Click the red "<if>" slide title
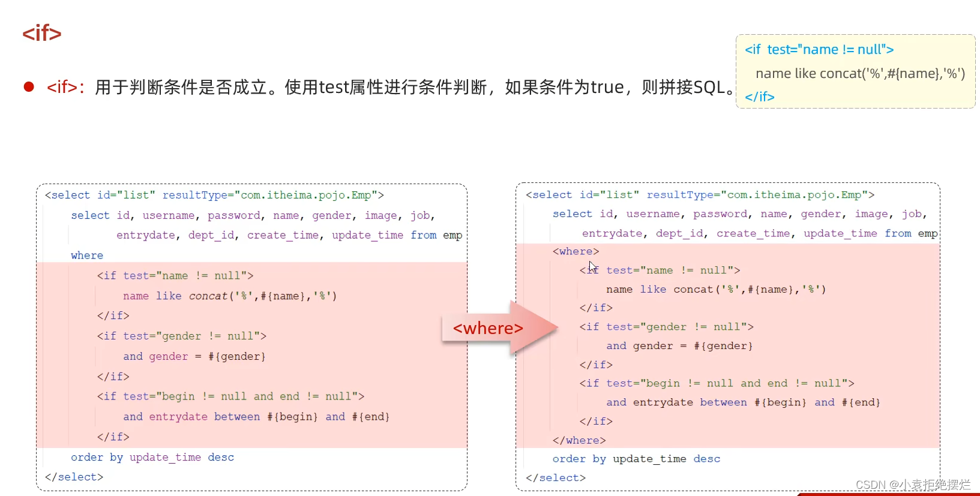Screen dimensions: 980x496 click(42, 33)
